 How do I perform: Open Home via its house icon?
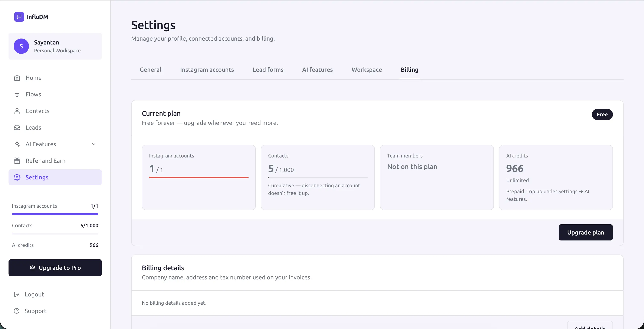17,78
